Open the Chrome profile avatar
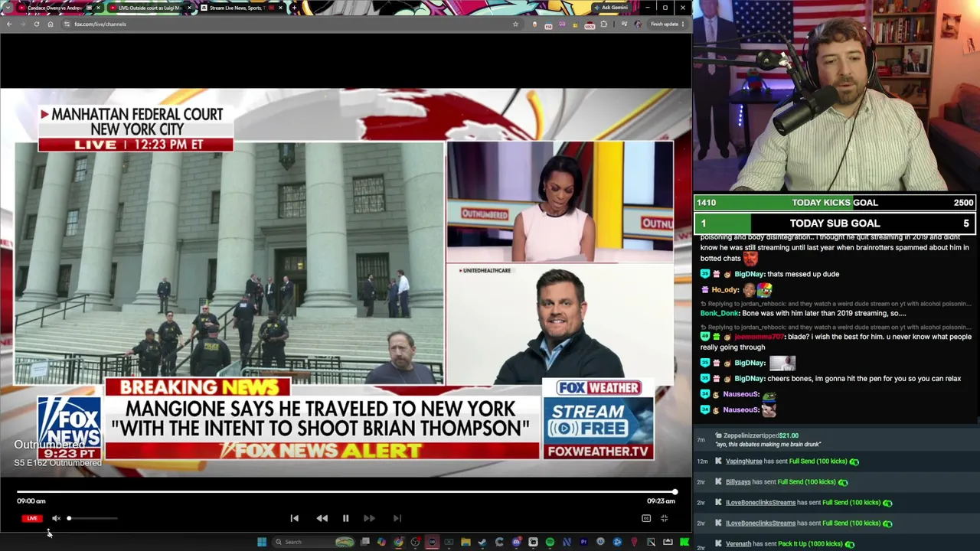 [x=638, y=24]
